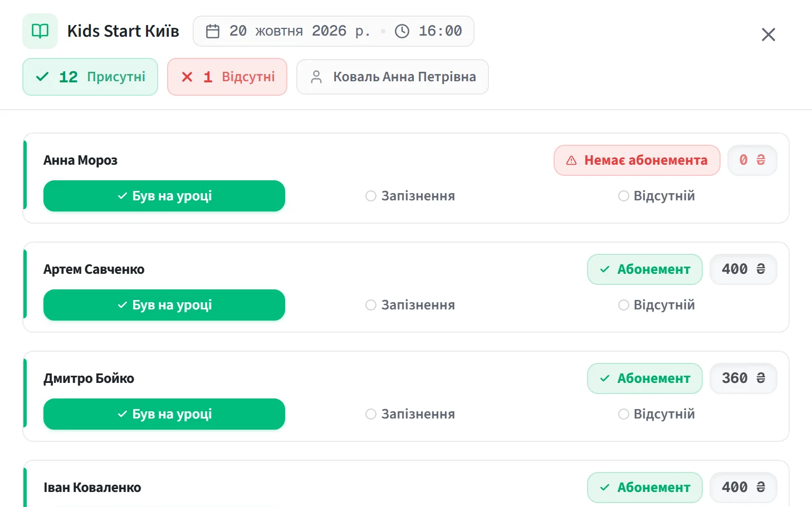The height and width of the screenshot is (507, 812).
Task: Set Дмитро Бойко to Відсутній
Action: point(657,414)
